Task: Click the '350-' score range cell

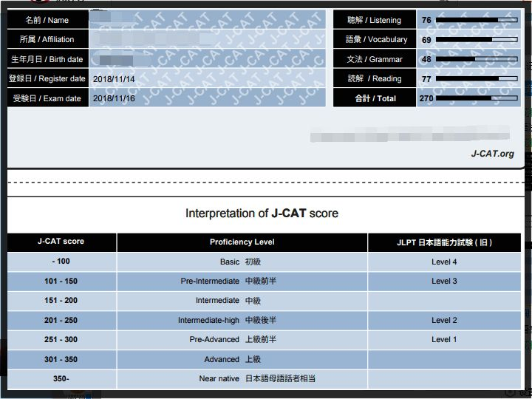Action: [61, 378]
